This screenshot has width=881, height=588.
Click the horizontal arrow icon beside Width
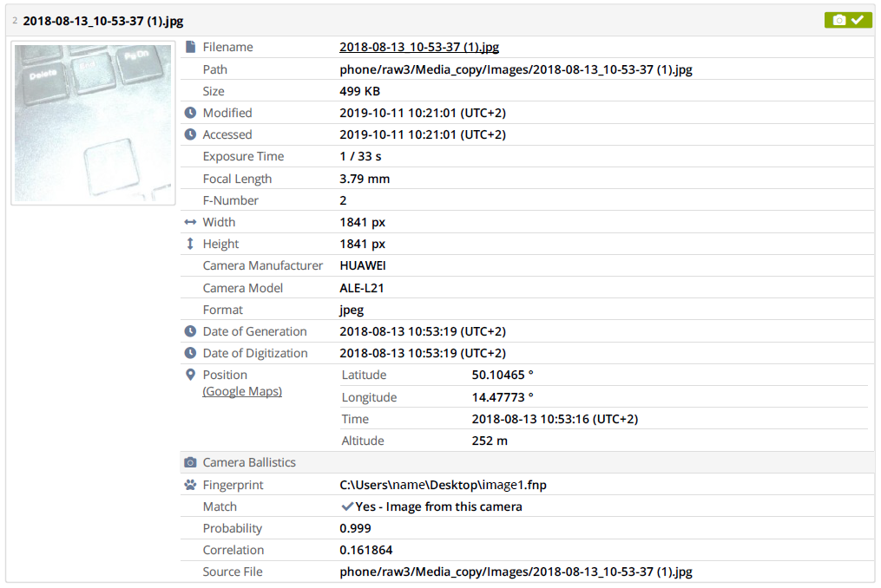click(191, 221)
